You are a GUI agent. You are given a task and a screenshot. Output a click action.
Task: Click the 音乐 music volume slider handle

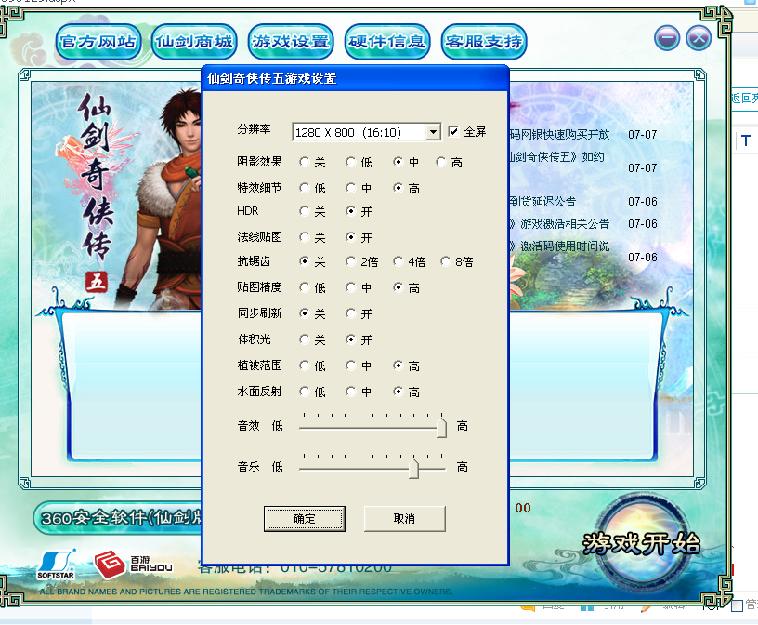[413, 468]
